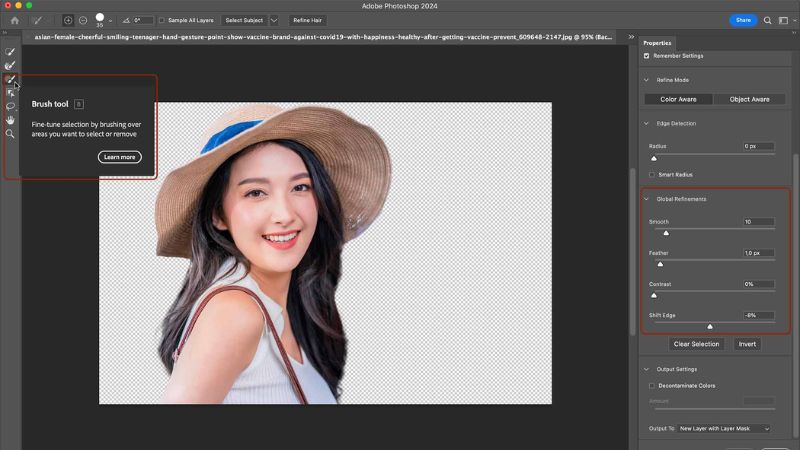Open the Select Subject dropdown arrow
The height and width of the screenshot is (450, 800).
[x=274, y=20]
